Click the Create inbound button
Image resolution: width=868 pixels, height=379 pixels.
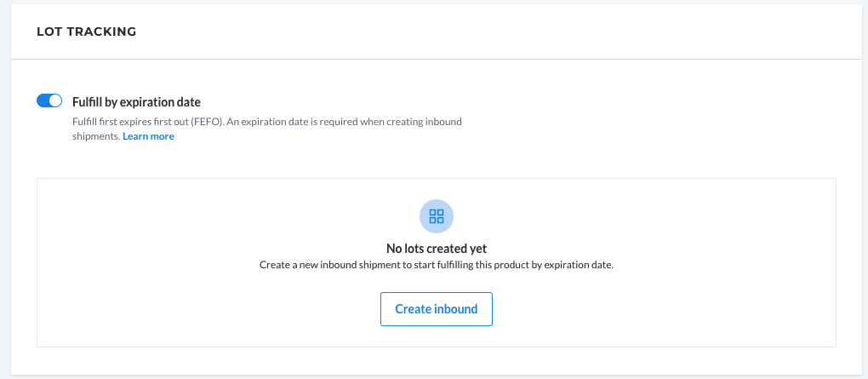(437, 309)
